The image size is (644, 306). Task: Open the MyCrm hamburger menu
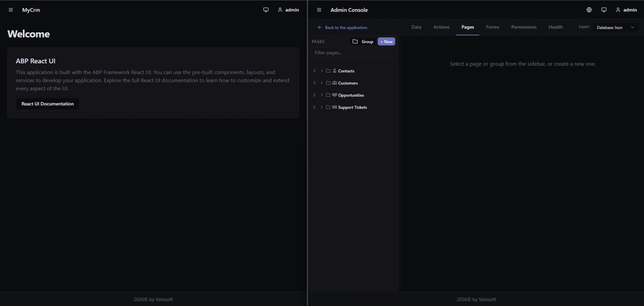pyautogui.click(x=11, y=10)
